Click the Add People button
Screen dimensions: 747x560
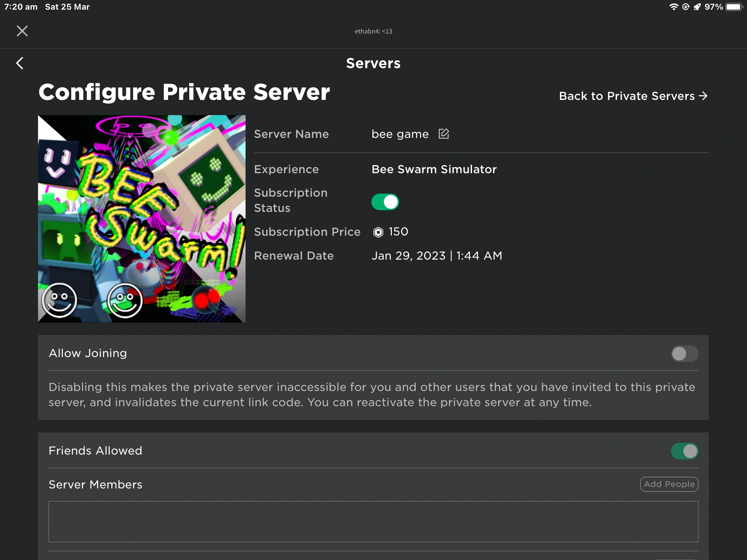(x=669, y=484)
